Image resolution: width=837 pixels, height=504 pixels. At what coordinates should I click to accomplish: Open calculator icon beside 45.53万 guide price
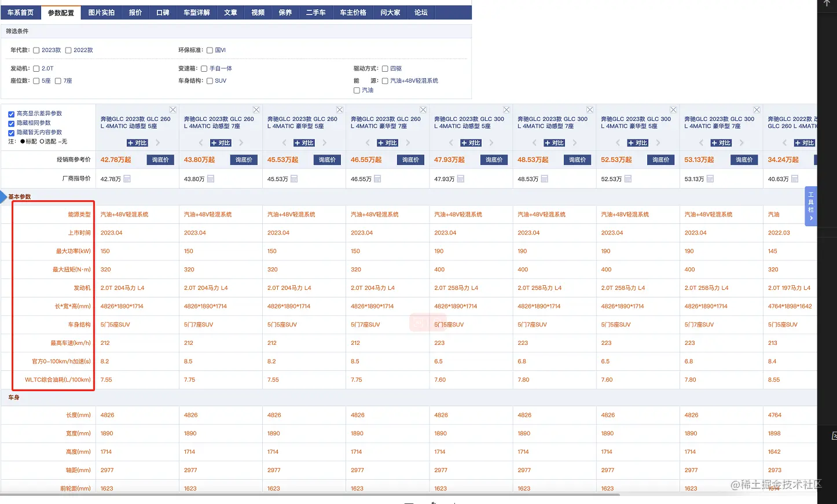(294, 179)
